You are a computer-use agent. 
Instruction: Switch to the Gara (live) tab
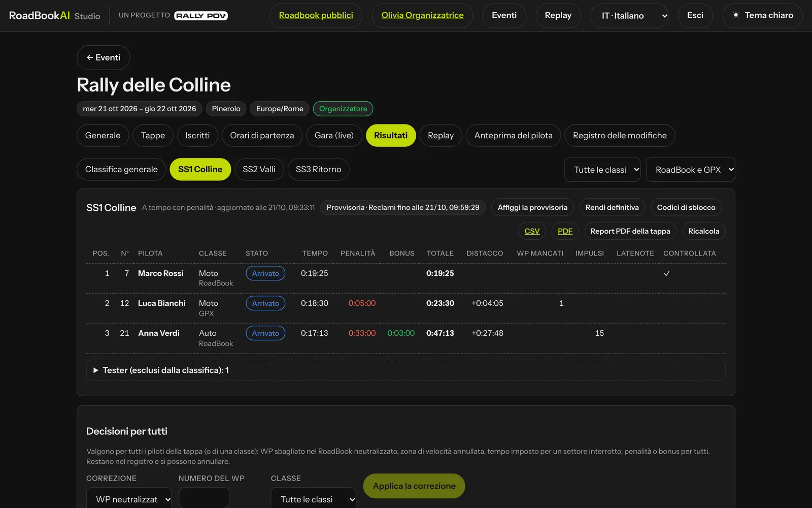334,136
